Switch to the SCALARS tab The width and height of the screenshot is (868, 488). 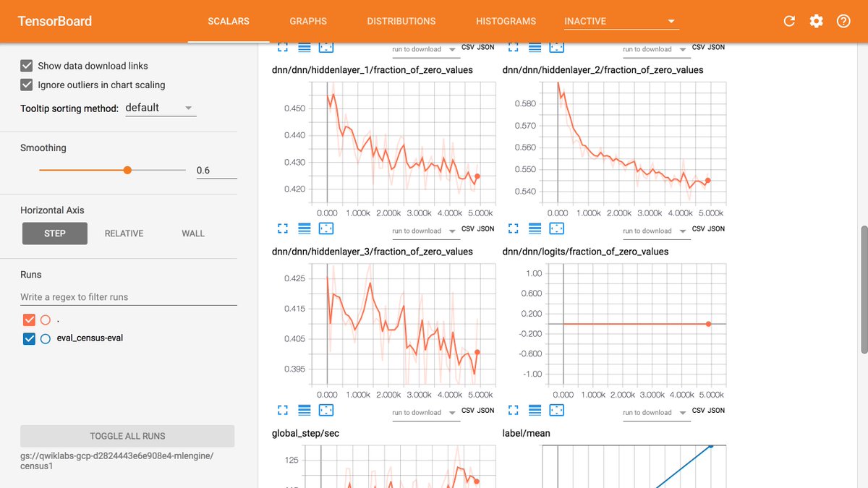pos(229,21)
